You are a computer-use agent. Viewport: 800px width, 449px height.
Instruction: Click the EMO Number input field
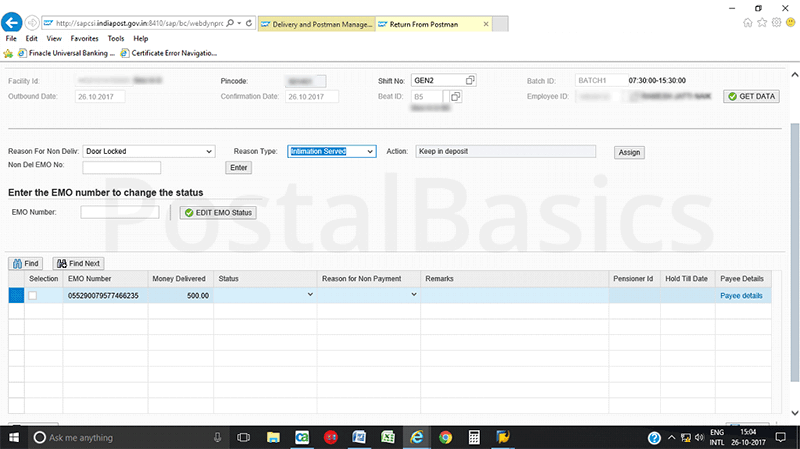click(x=119, y=212)
